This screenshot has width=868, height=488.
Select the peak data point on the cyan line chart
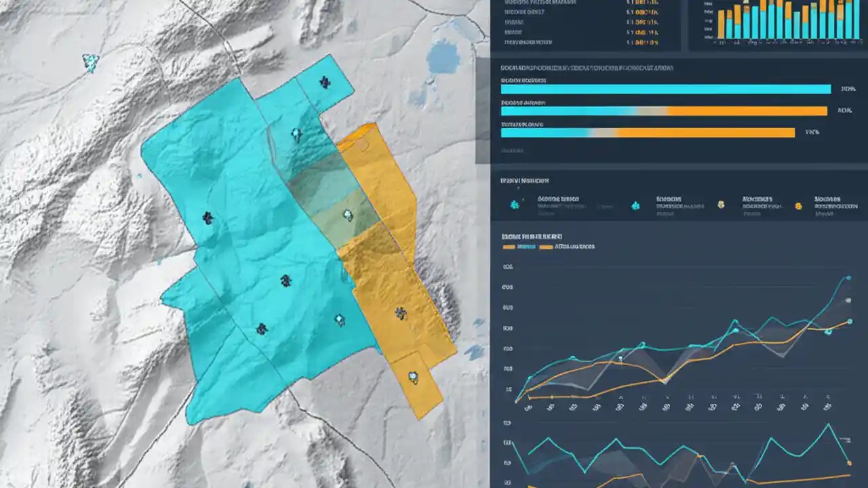[x=848, y=278]
